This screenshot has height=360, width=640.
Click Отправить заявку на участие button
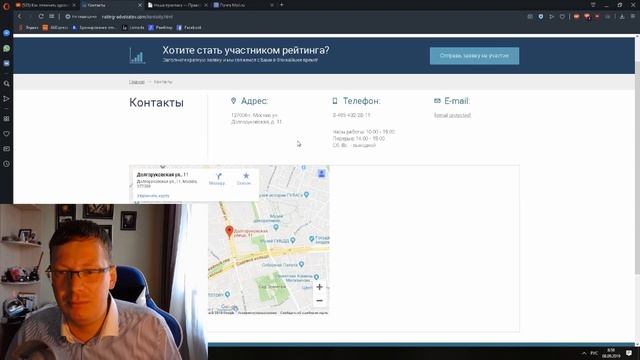(x=474, y=56)
